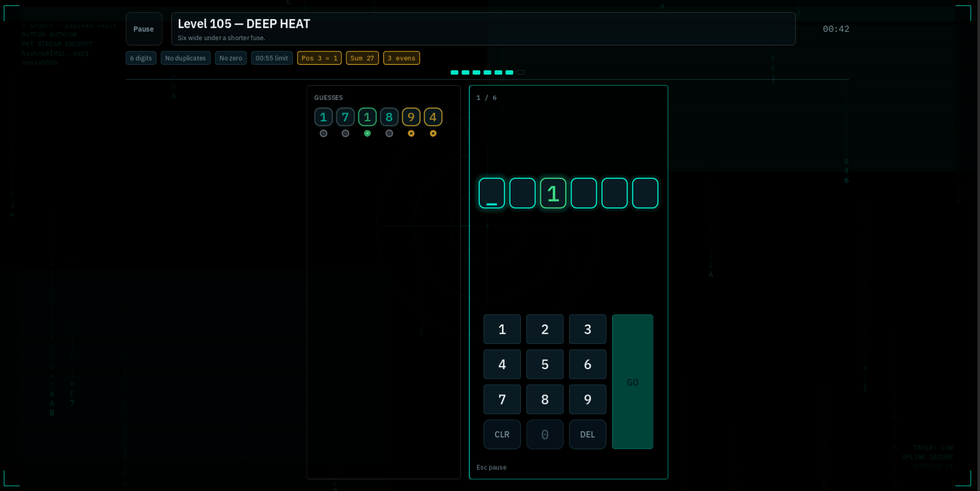The width and height of the screenshot is (980, 491).
Task: Click the 'Pos 3 = 1' hint chip
Action: click(319, 58)
